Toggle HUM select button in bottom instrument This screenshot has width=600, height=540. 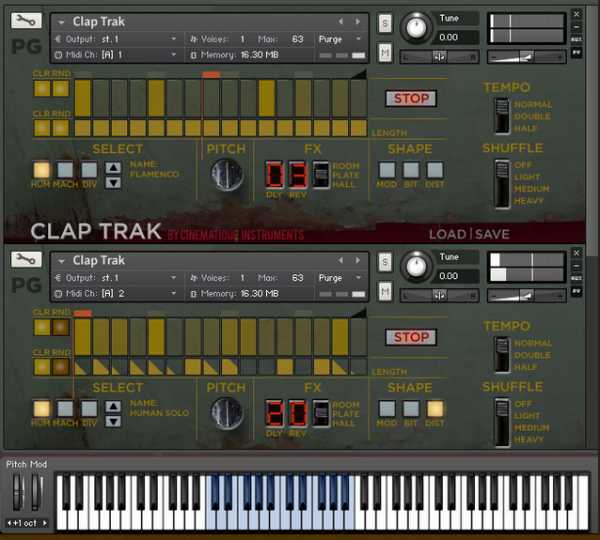[41, 409]
